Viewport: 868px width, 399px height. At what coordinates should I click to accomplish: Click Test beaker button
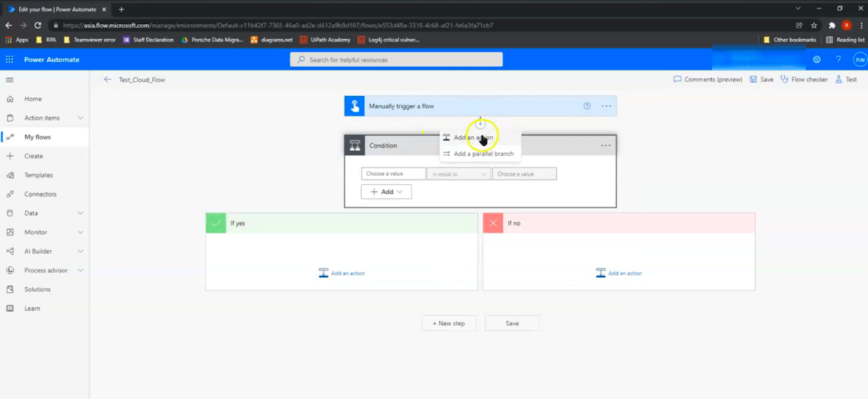(846, 80)
